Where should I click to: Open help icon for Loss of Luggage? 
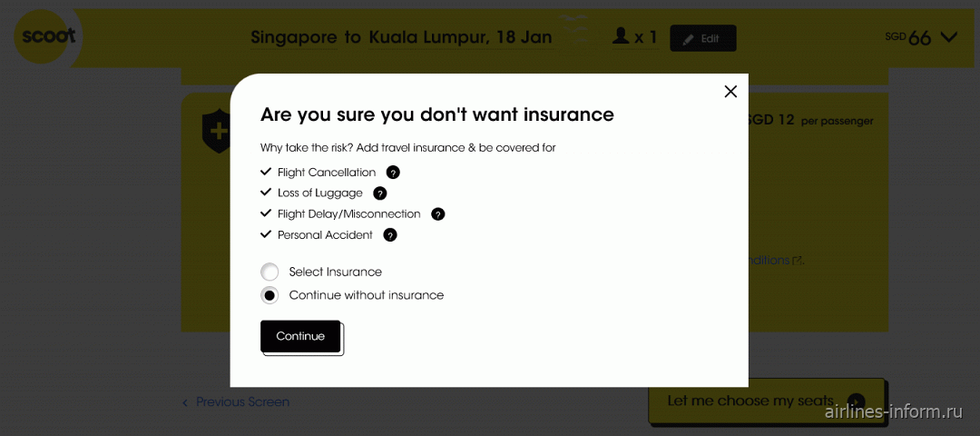379,193
